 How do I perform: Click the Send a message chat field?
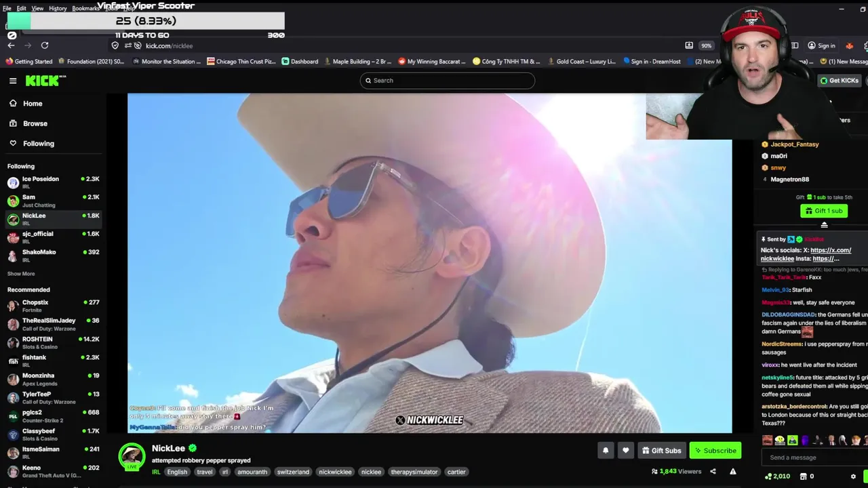[x=814, y=457]
